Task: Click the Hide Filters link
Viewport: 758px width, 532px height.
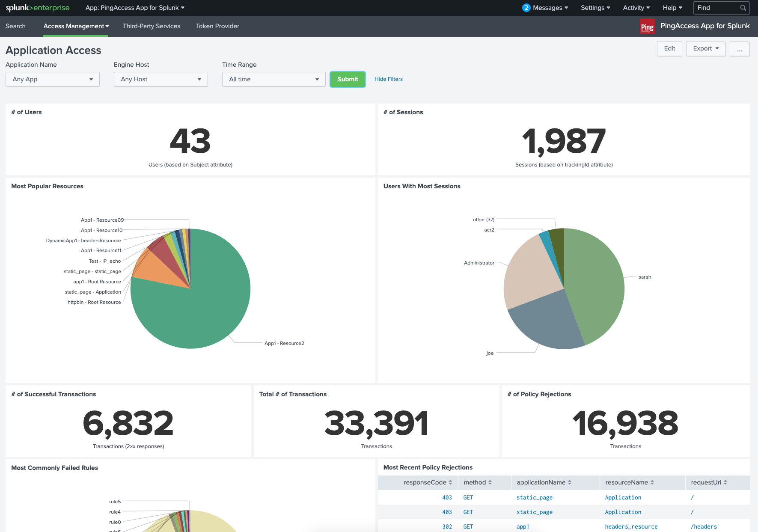Action: pos(389,79)
